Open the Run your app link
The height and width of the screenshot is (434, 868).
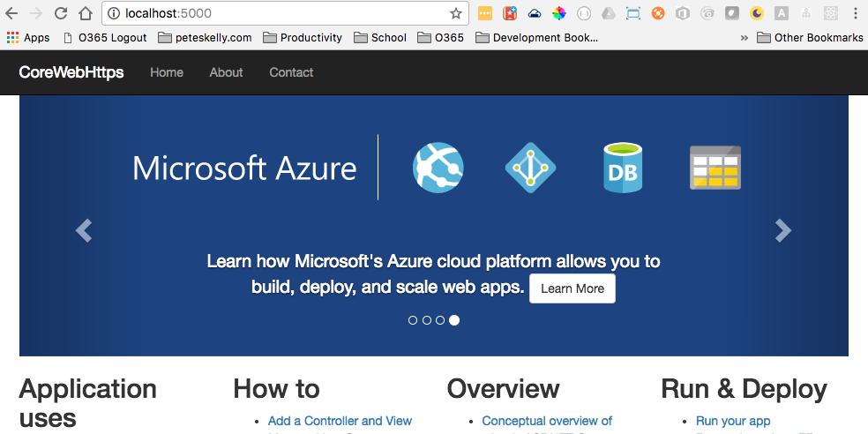tap(733, 422)
